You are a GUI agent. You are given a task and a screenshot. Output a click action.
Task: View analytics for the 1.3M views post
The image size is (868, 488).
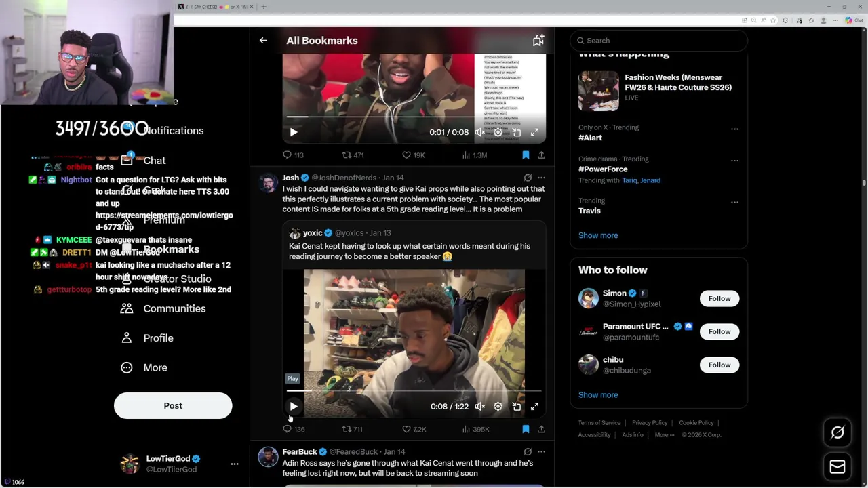[x=475, y=155]
